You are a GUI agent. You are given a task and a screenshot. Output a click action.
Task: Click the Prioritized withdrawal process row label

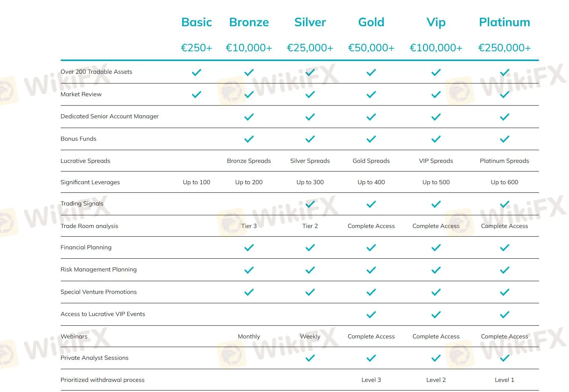point(102,380)
